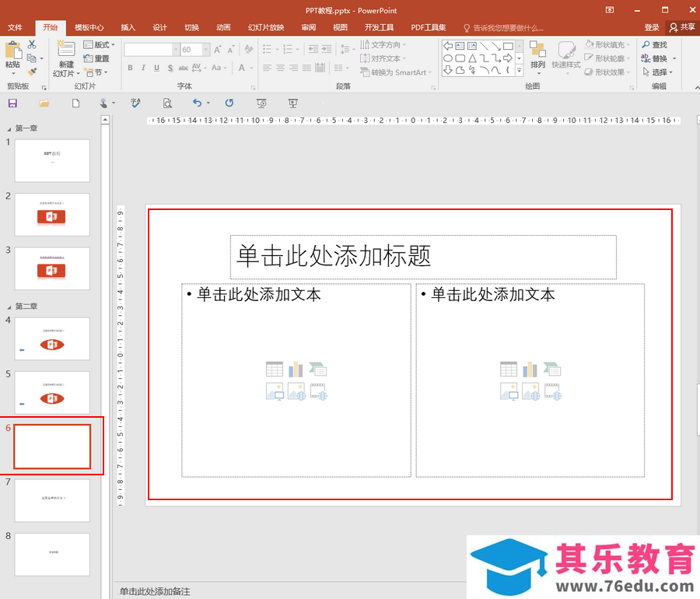Image resolution: width=700 pixels, height=599 pixels.
Task: Clear all formatting eraser icon
Action: 249,50
